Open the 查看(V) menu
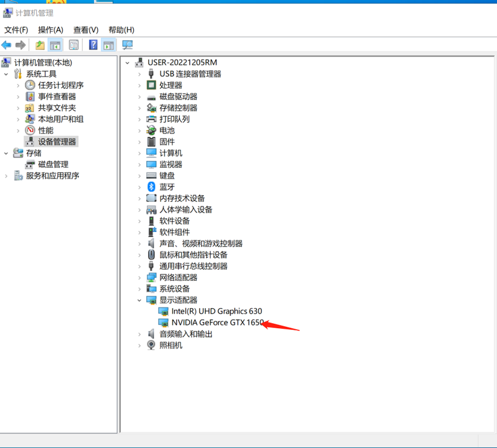Viewport: 497px width, 448px height. coord(86,29)
